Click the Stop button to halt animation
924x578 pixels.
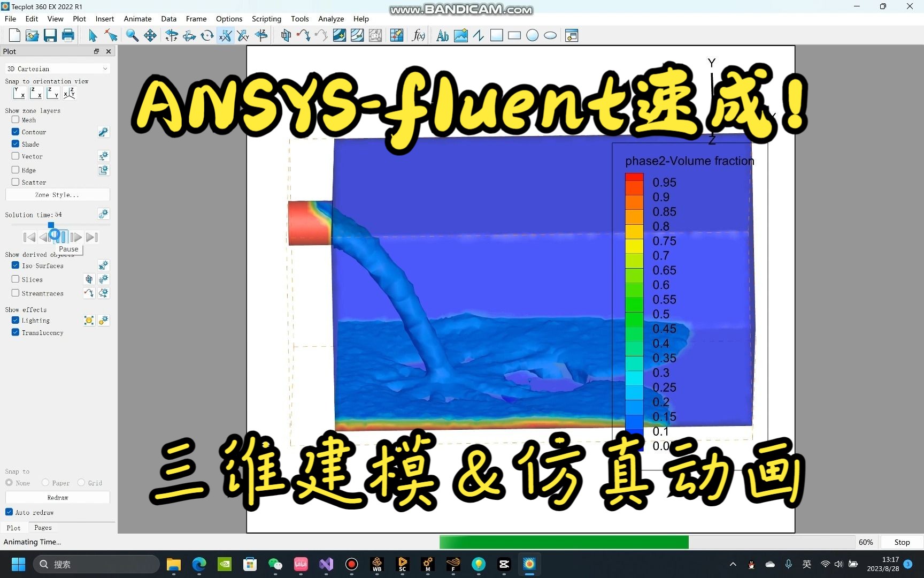[902, 542]
